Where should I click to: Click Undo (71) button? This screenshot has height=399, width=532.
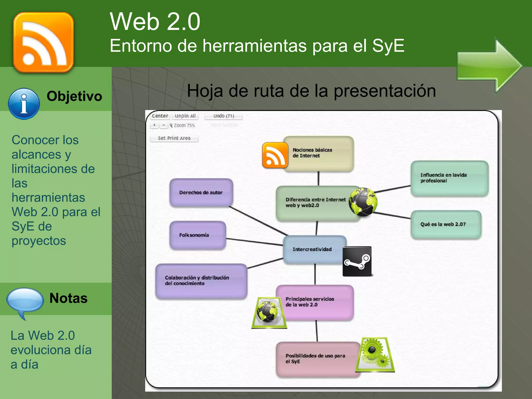point(223,116)
